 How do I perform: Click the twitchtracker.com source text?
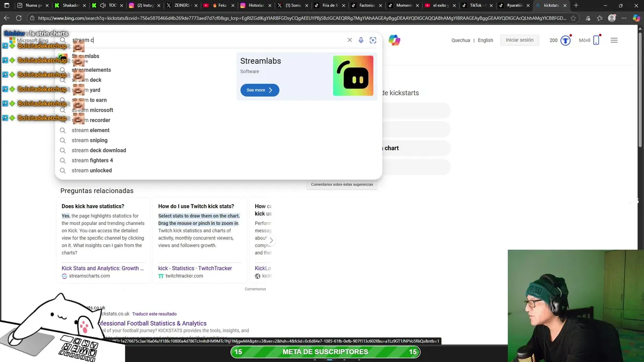(184, 276)
